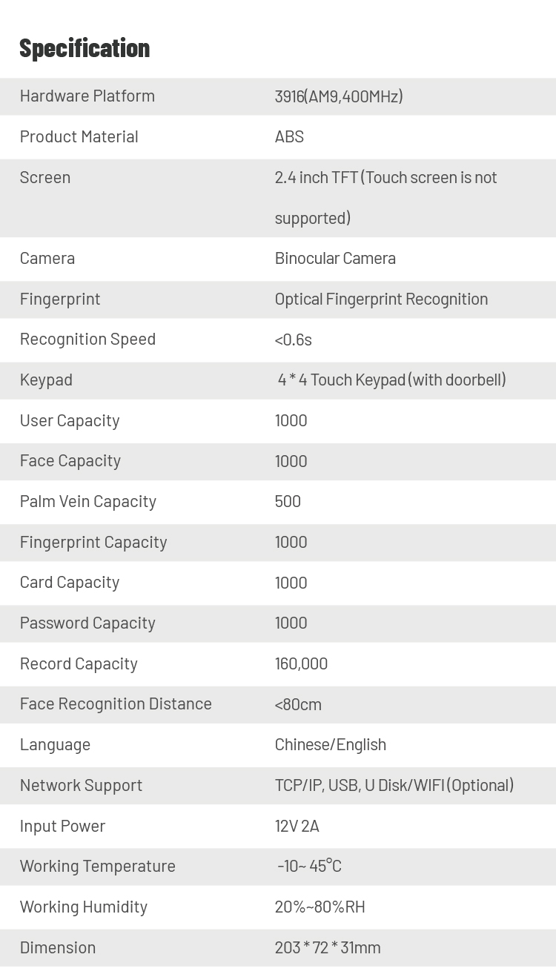Select the 12V 2A input power value
The width and height of the screenshot is (556, 980).
297,826
